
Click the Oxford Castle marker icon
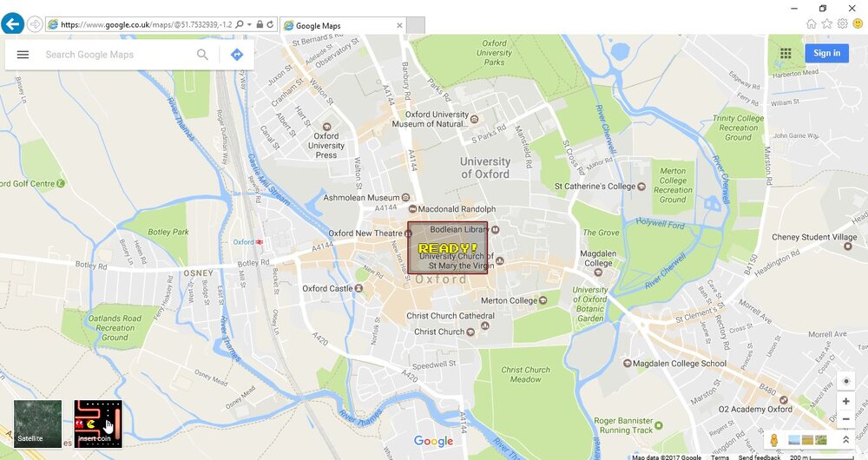[358, 288]
